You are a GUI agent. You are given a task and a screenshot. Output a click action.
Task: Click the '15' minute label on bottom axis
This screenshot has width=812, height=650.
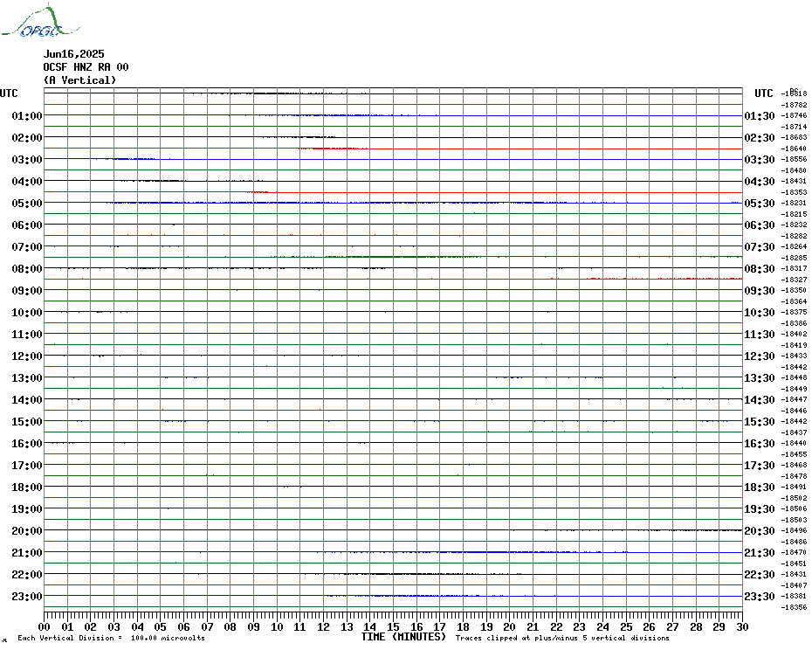click(x=394, y=627)
